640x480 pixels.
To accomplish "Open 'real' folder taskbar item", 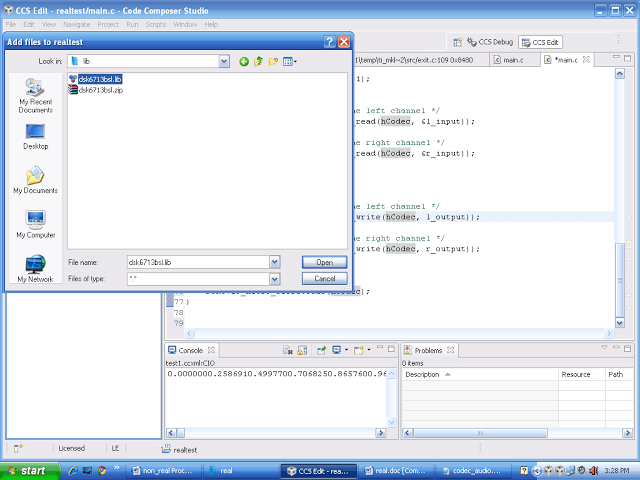I will tap(242, 471).
